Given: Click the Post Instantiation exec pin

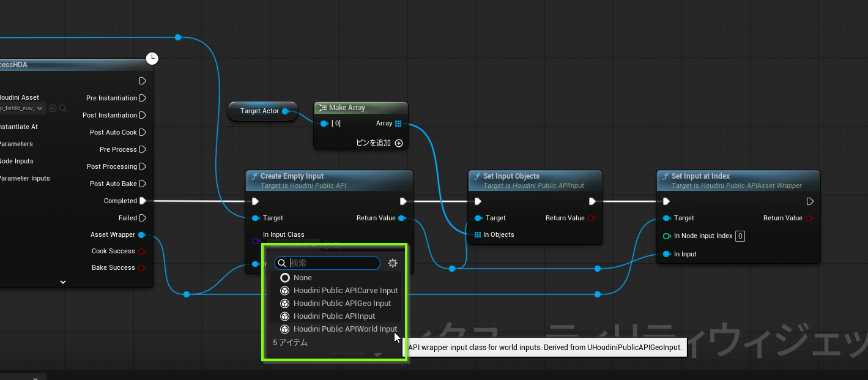Looking at the screenshot, I should pos(143,115).
